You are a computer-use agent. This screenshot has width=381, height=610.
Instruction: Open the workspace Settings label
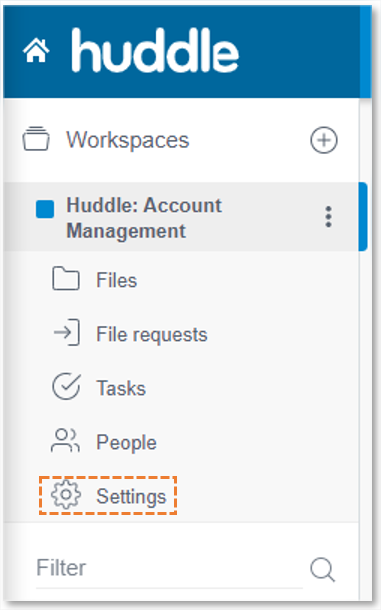tap(131, 497)
